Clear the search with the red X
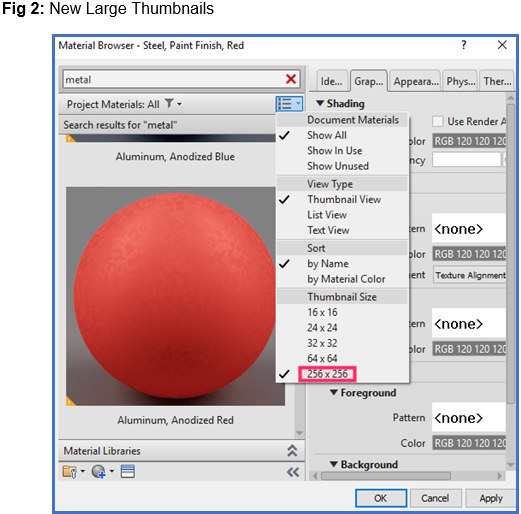The width and height of the screenshot is (521, 514). coord(291,79)
